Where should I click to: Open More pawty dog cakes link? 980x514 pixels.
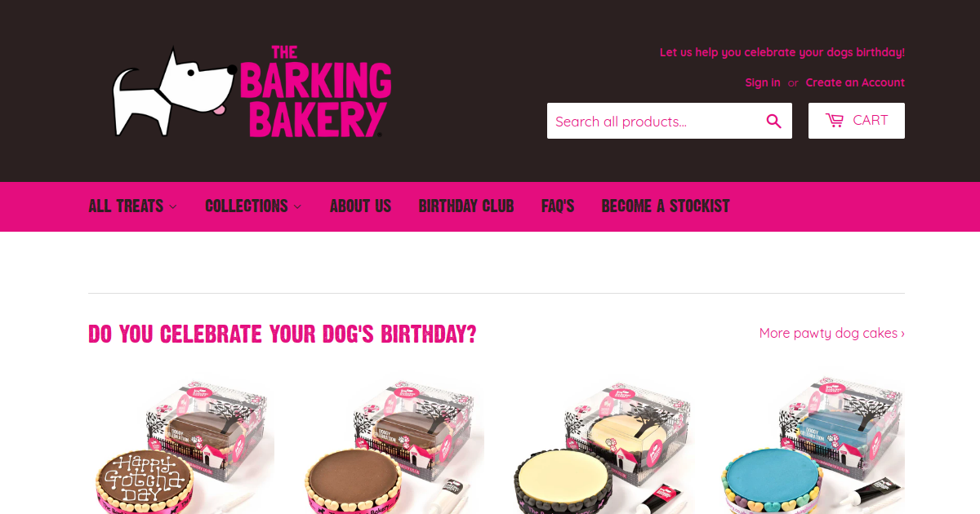832,333
